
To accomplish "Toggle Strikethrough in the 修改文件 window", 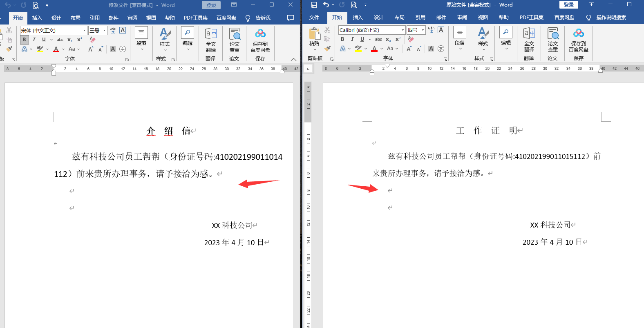I will point(60,40).
